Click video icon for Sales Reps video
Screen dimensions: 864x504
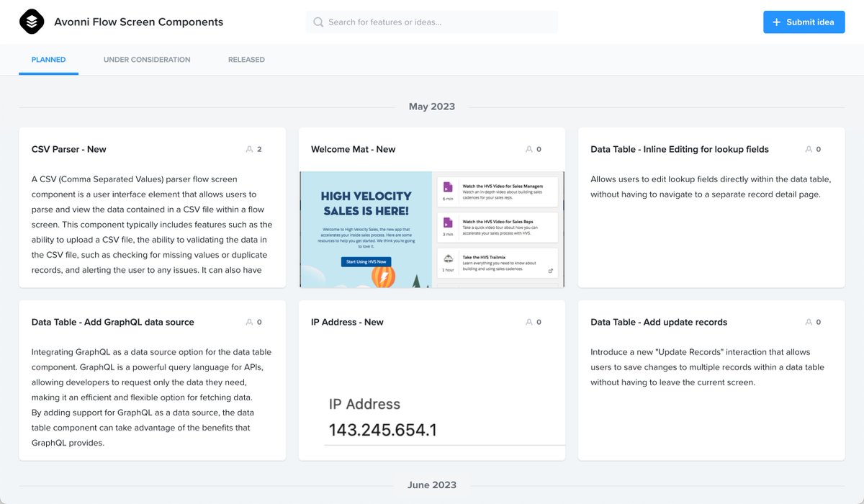coord(448,222)
